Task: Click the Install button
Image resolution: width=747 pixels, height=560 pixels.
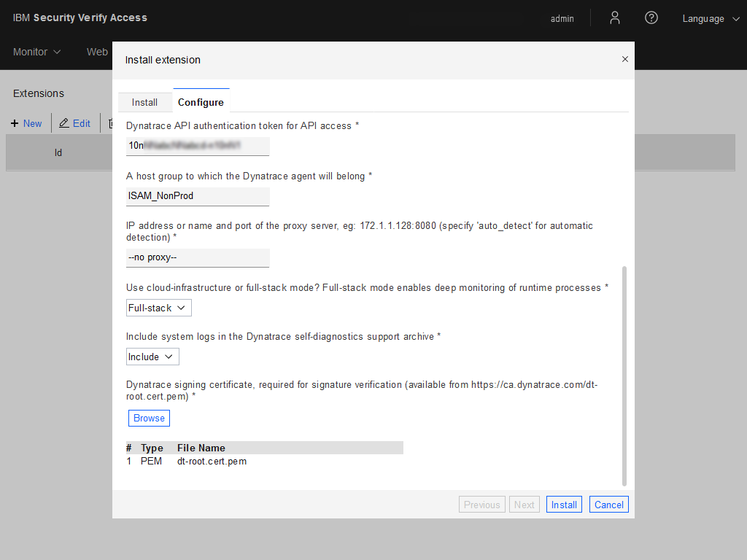Action: (x=564, y=505)
